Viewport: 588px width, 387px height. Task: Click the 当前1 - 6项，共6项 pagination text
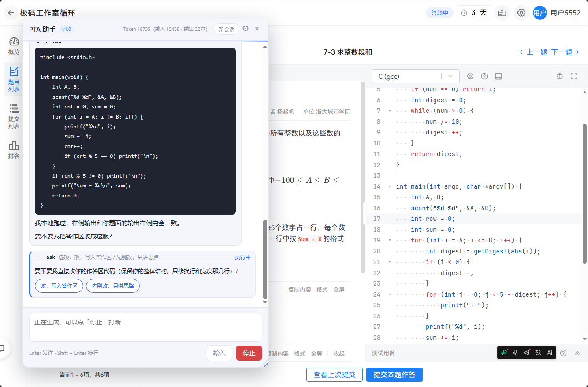click(x=84, y=375)
